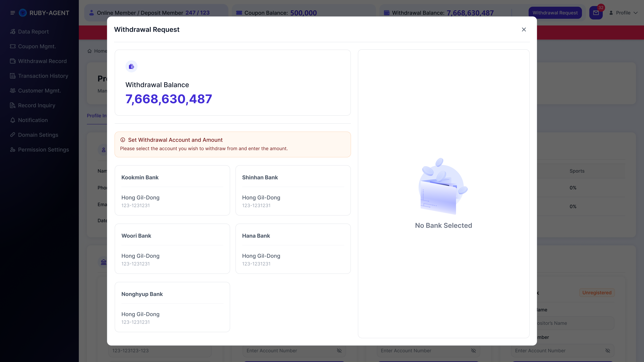
Task: Click the Profile user icon in header
Action: [x=611, y=13]
